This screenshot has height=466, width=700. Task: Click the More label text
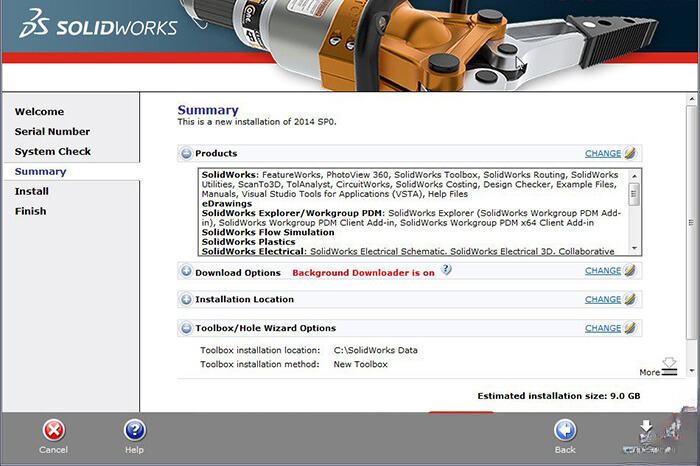point(650,372)
